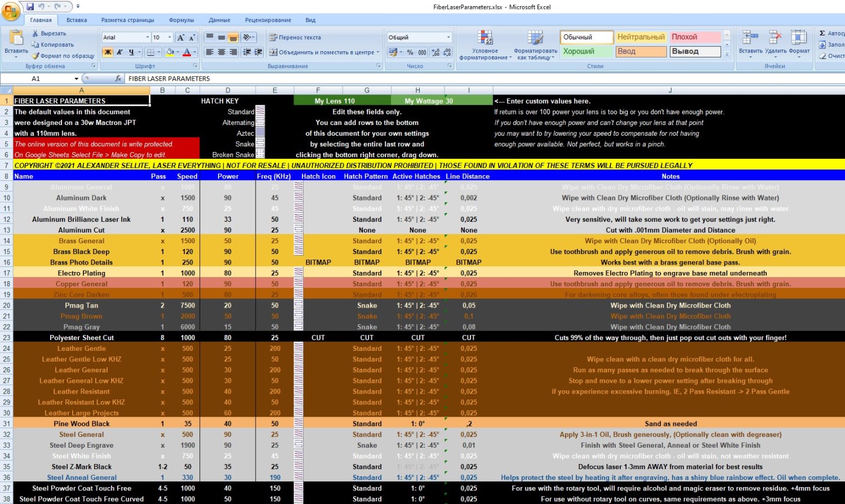Click the insert function fx icon

click(118, 79)
